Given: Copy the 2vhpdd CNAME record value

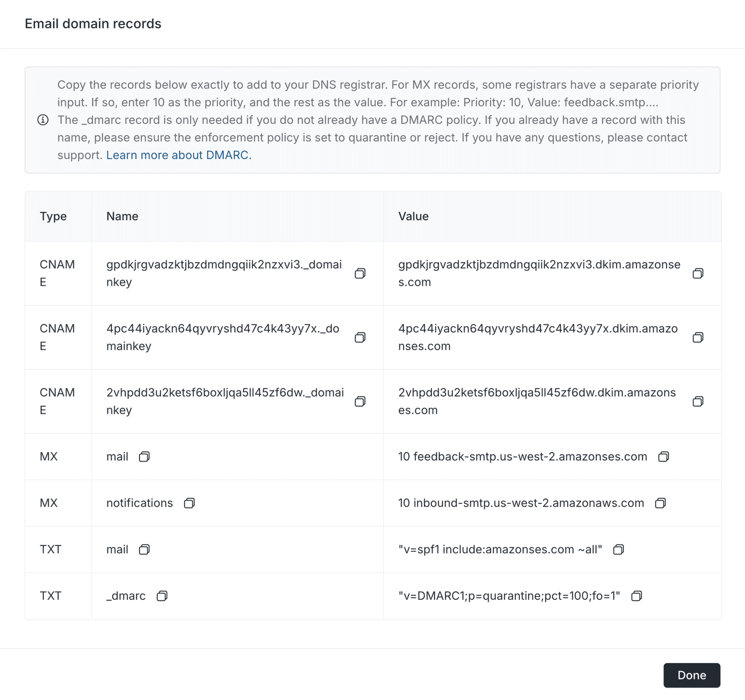Looking at the screenshot, I should [698, 401].
